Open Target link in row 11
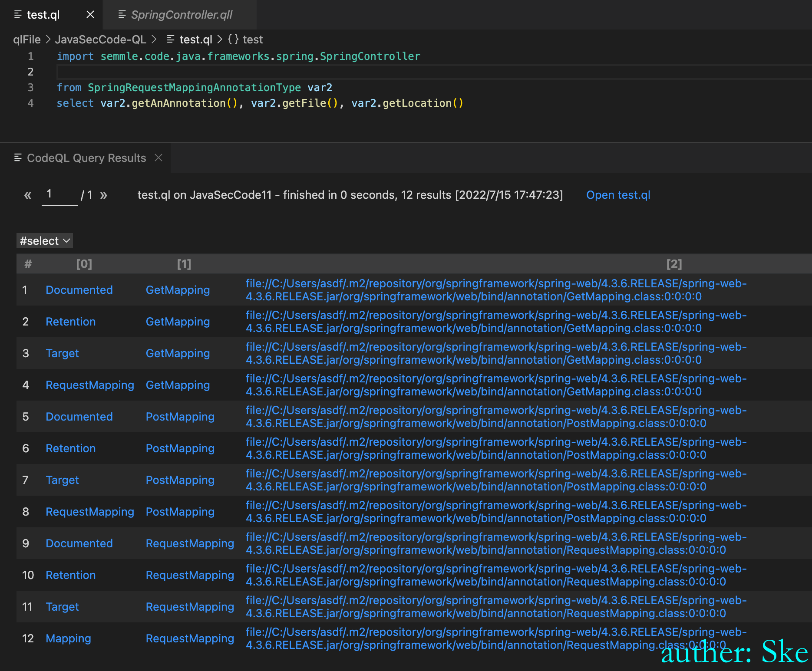The width and height of the screenshot is (812, 671). pos(62,607)
